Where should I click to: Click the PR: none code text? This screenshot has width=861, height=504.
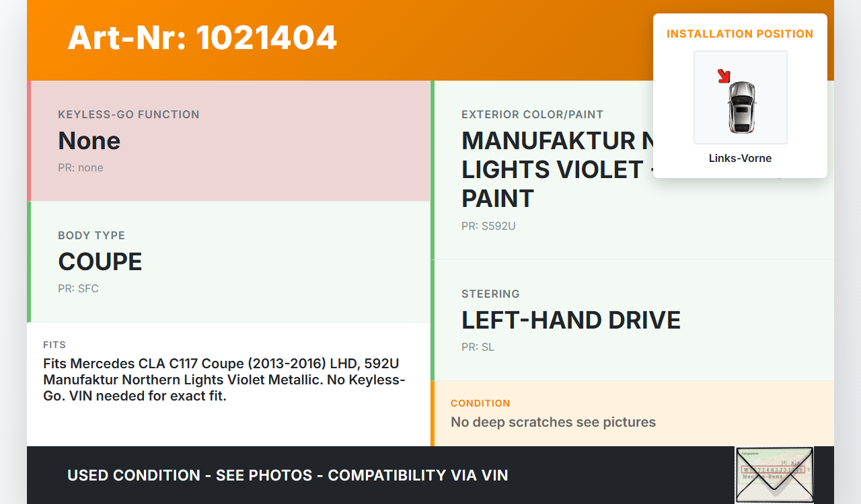(80, 168)
